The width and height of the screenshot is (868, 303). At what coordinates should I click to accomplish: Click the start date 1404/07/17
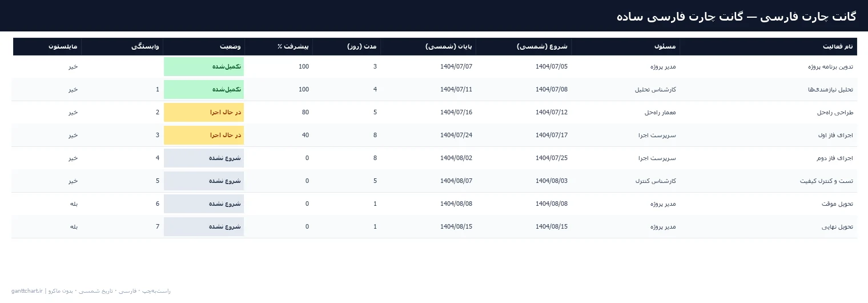552,135
